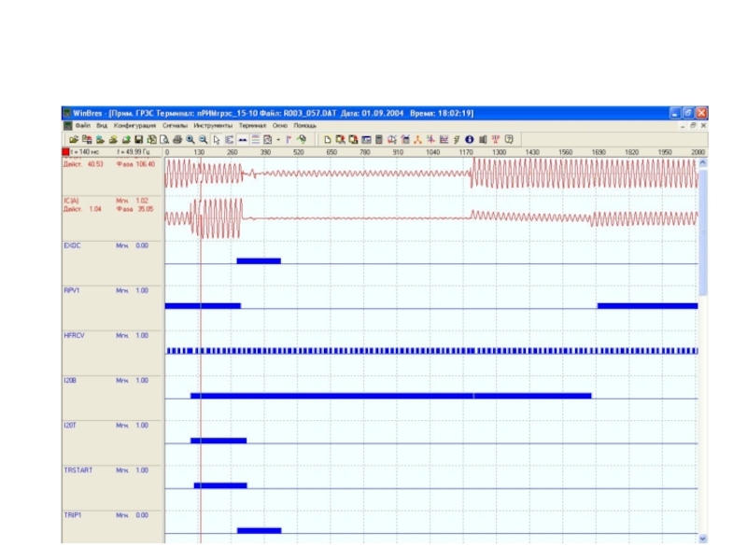Click the help question mark icon
This screenshot has height=560, width=747.
tap(509, 139)
